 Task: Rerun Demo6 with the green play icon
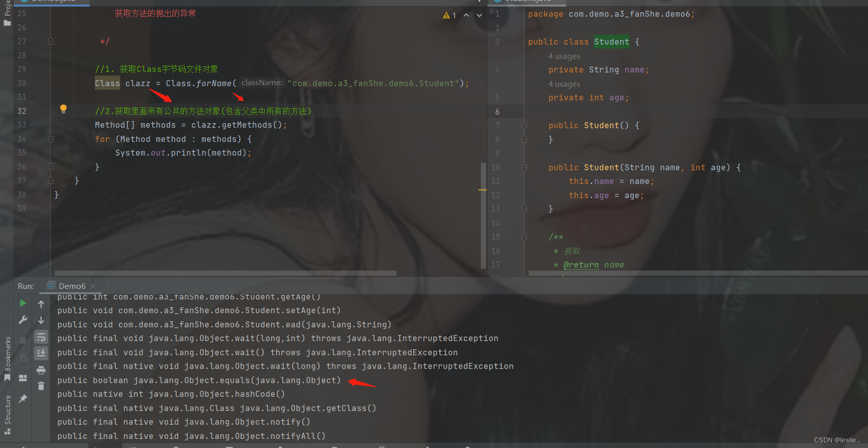coord(23,303)
